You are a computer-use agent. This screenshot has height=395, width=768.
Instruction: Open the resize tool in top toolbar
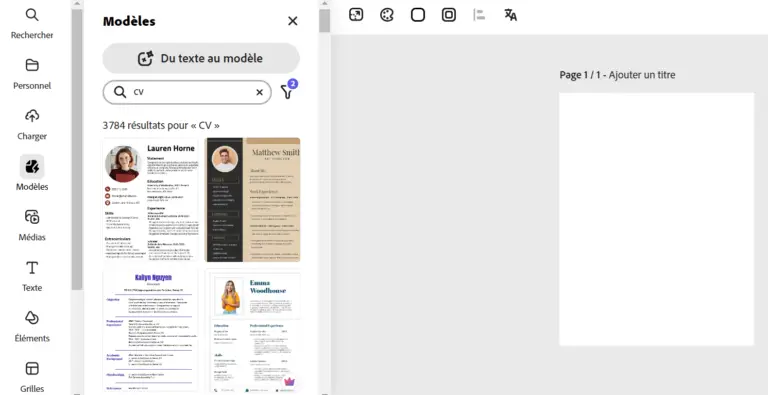tap(356, 15)
